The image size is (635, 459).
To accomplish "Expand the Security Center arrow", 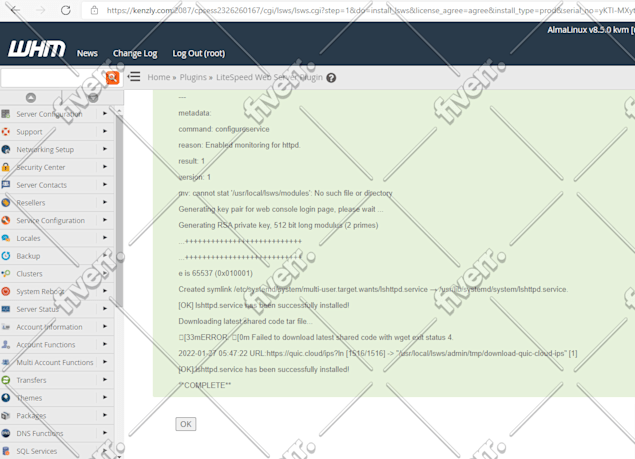I will pos(105,167).
